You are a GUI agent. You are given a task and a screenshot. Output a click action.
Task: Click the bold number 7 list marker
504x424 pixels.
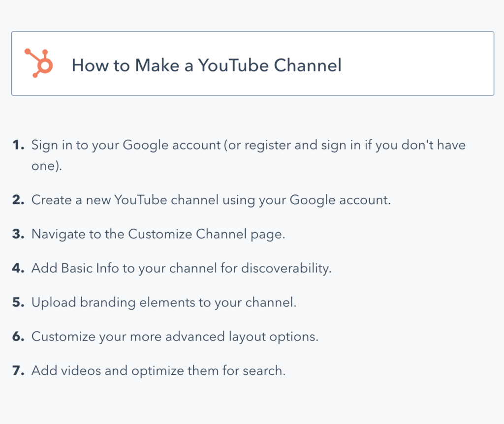point(18,371)
